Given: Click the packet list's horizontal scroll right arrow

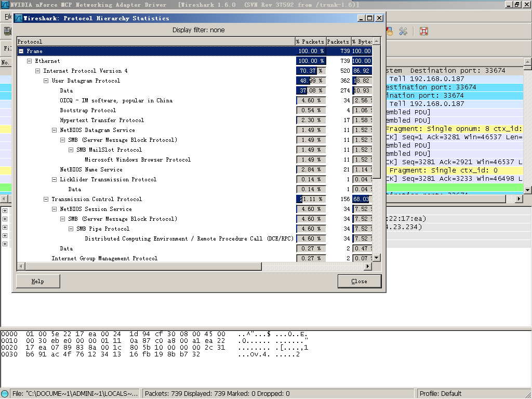Looking at the screenshot, I should (519, 198).
